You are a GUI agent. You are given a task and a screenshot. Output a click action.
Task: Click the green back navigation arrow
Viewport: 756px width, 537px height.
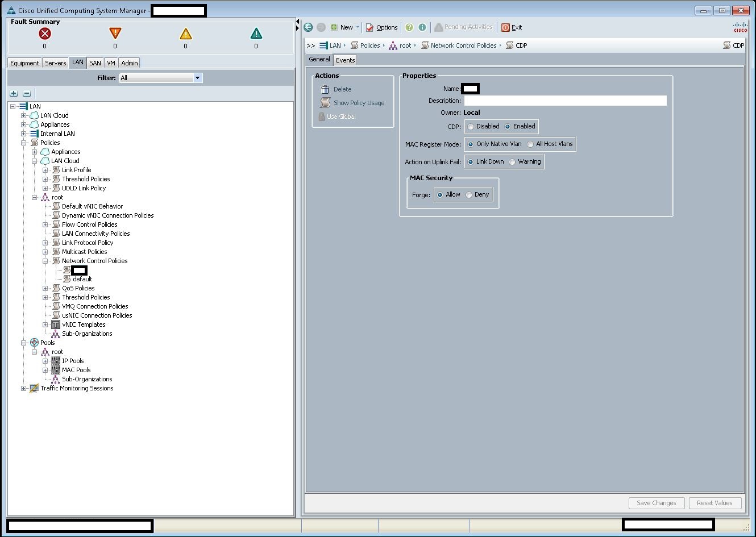pos(308,27)
